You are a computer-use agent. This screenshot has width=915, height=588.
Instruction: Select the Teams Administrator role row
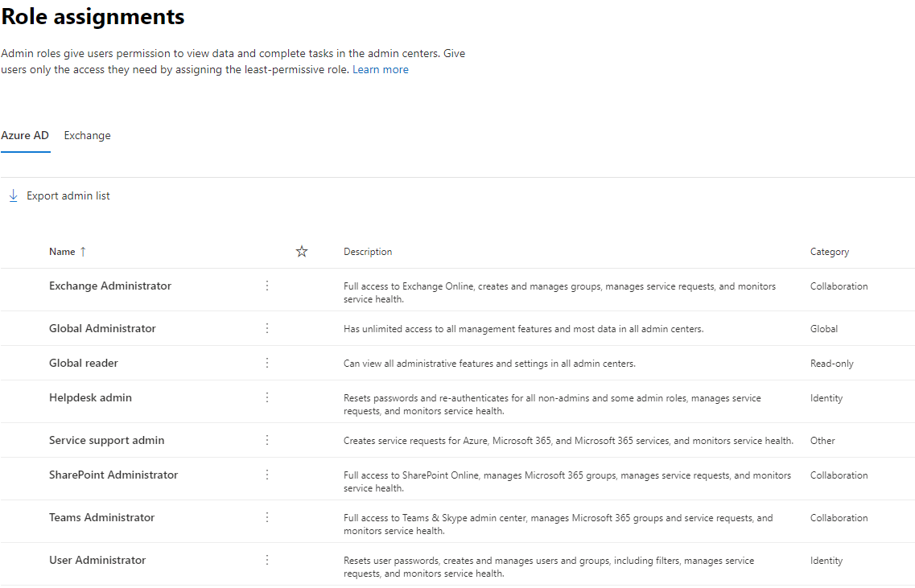(x=101, y=517)
